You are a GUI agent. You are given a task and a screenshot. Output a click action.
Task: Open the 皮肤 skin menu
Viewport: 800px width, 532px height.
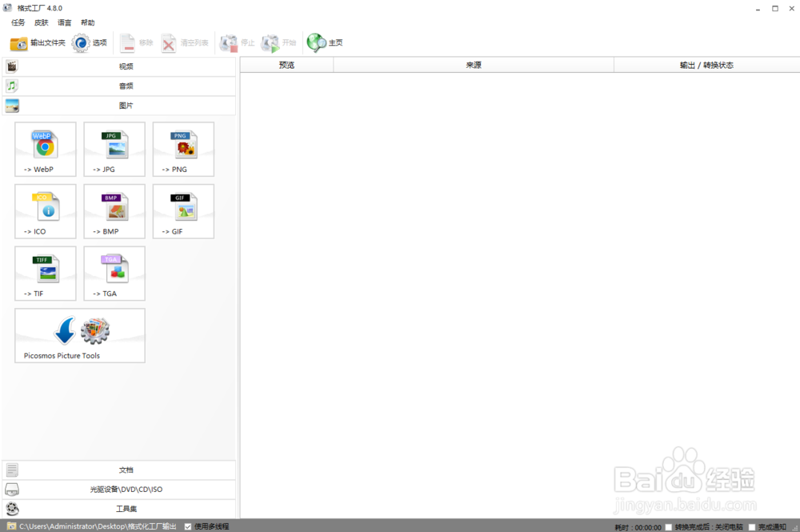(42, 22)
